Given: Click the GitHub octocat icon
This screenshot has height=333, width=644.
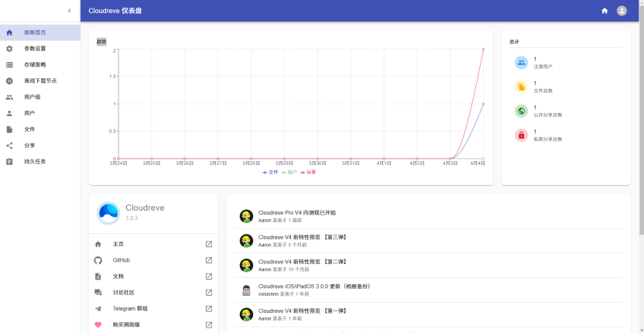Looking at the screenshot, I should pyautogui.click(x=98, y=260).
